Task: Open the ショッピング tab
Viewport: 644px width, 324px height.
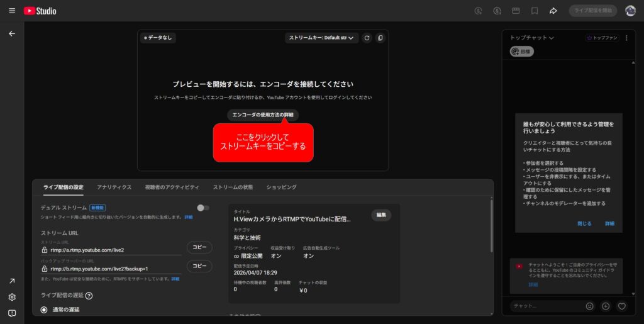Action: 281,187
